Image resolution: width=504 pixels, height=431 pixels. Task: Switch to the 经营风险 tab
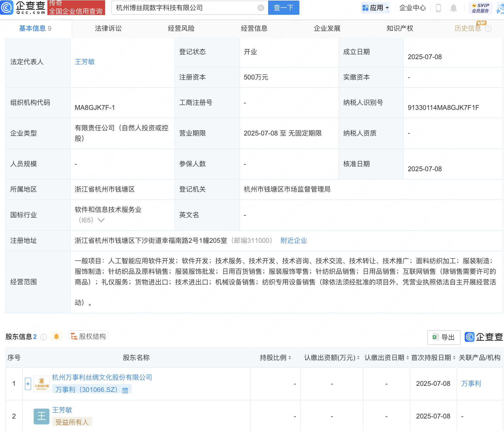pyautogui.click(x=181, y=28)
